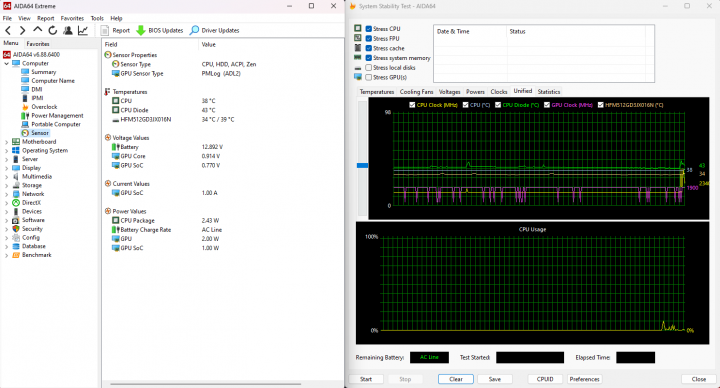
Task: Select the Sensor tree item
Action: [40, 133]
